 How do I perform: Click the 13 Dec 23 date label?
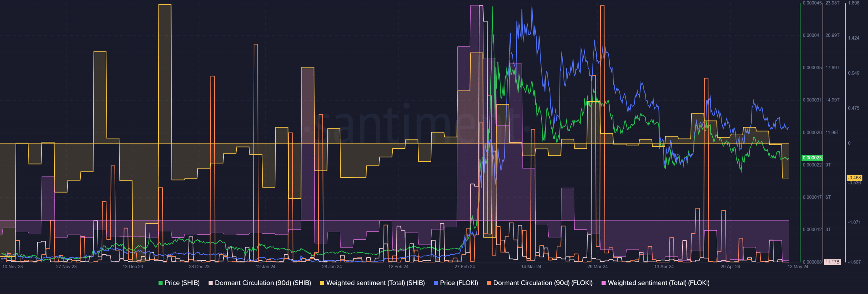(133, 267)
